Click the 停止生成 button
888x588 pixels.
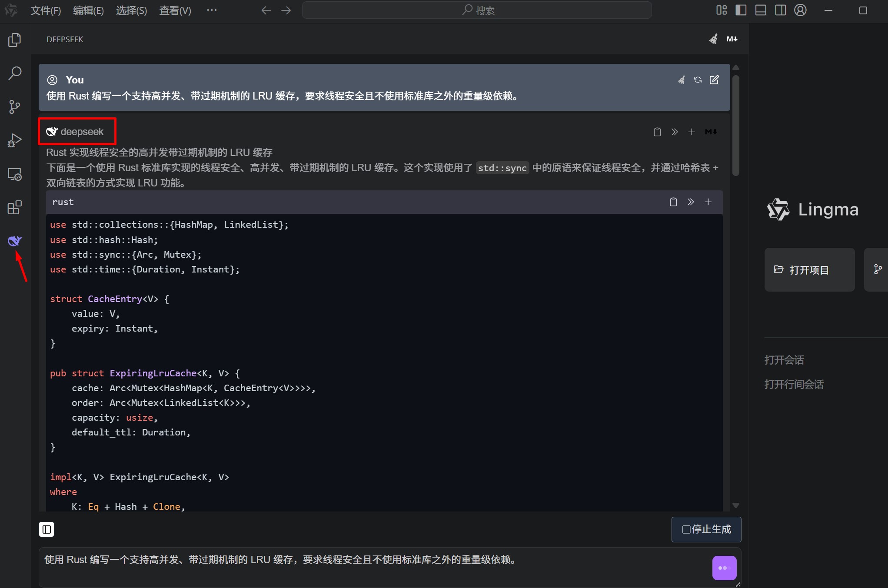706,529
